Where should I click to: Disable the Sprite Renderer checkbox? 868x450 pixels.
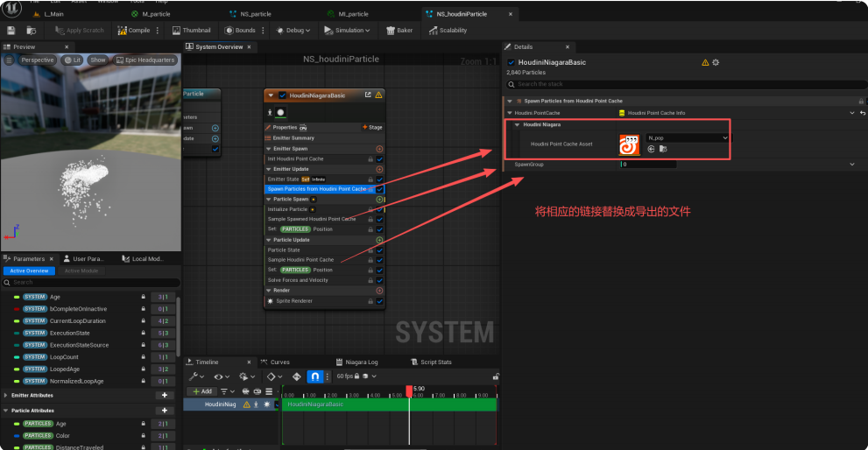379,301
